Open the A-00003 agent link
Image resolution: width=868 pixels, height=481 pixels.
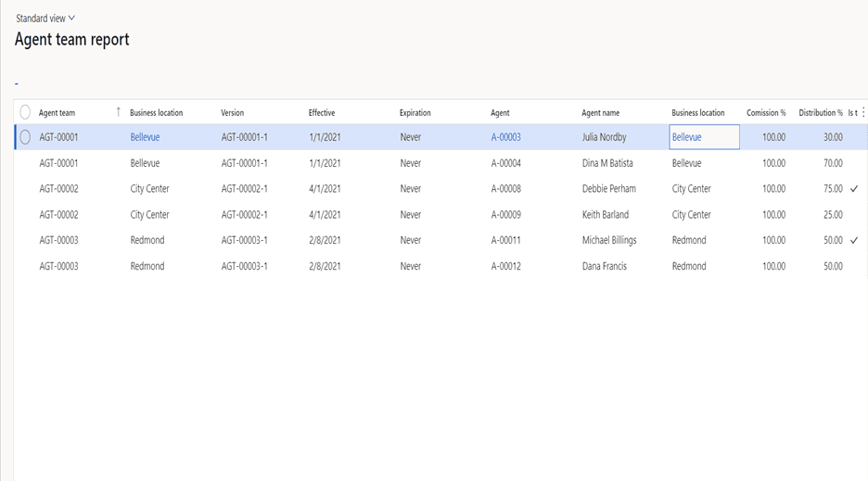tap(506, 137)
